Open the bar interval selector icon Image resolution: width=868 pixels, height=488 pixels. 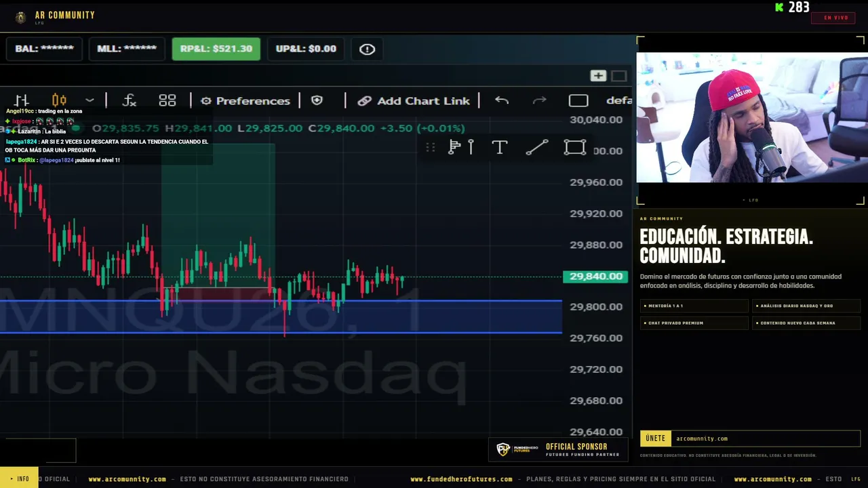[x=22, y=100]
